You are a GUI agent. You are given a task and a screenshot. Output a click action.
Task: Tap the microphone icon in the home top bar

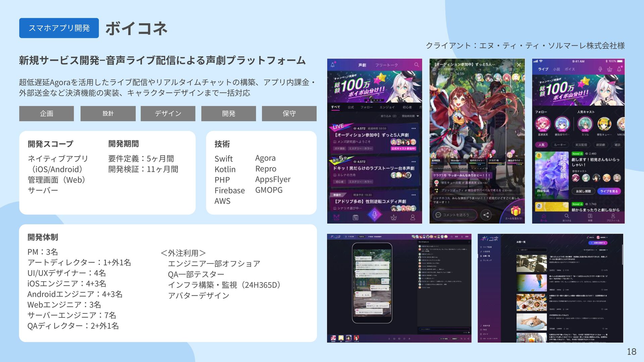point(600,69)
